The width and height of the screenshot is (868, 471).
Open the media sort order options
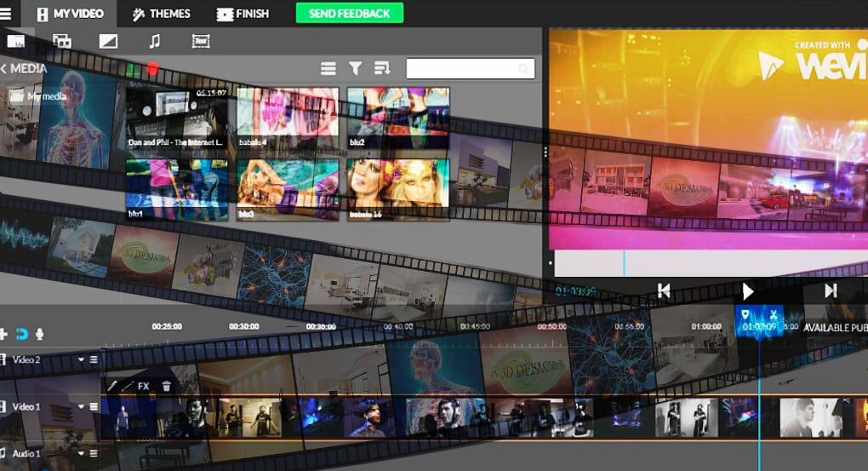coord(382,68)
